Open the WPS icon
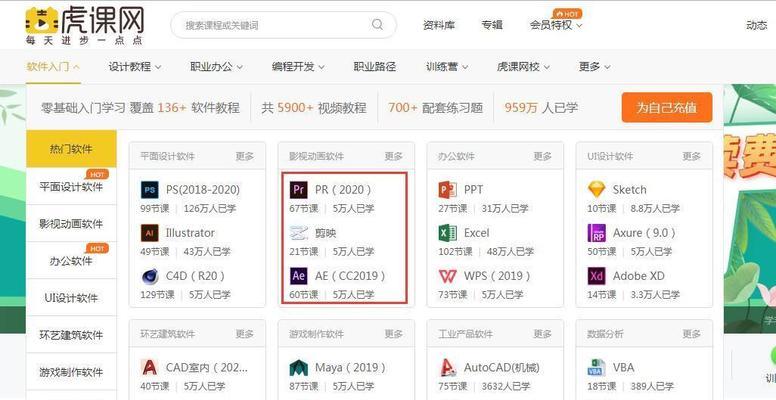Image resolution: width=776 pixels, height=400 pixels. [447, 276]
